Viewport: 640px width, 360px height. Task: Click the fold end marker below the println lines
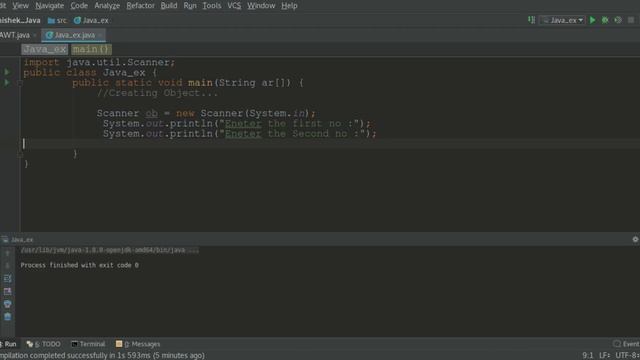tap(20, 154)
